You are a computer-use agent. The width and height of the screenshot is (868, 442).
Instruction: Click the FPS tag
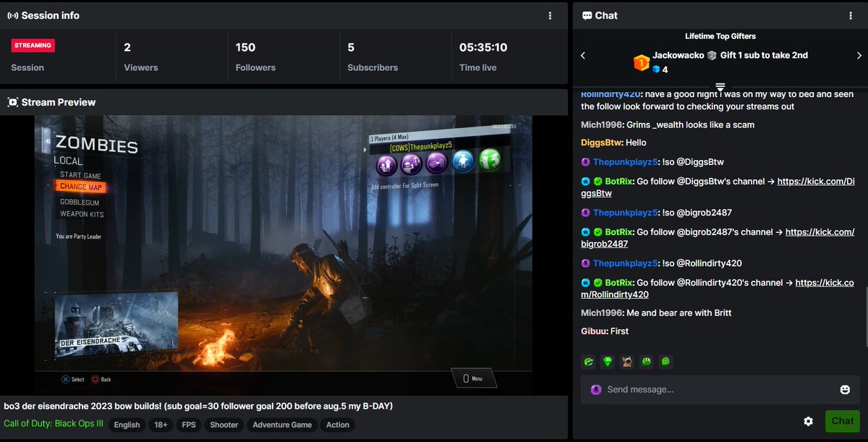189,425
